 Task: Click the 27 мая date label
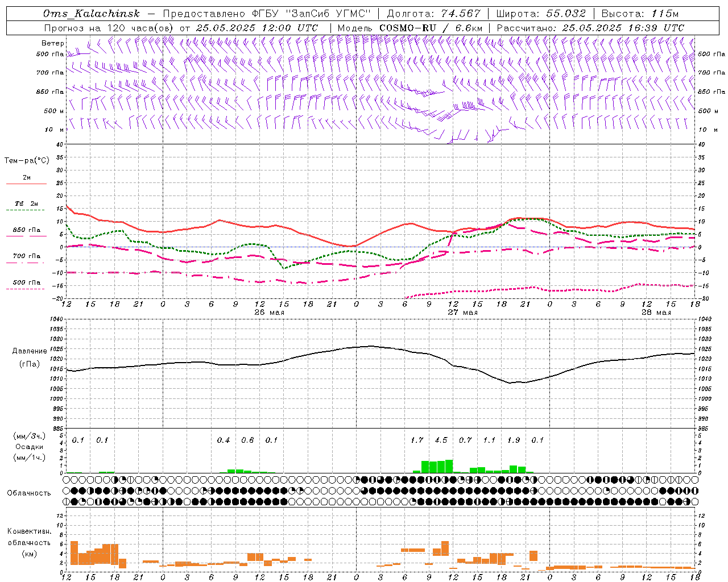point(462,313)
